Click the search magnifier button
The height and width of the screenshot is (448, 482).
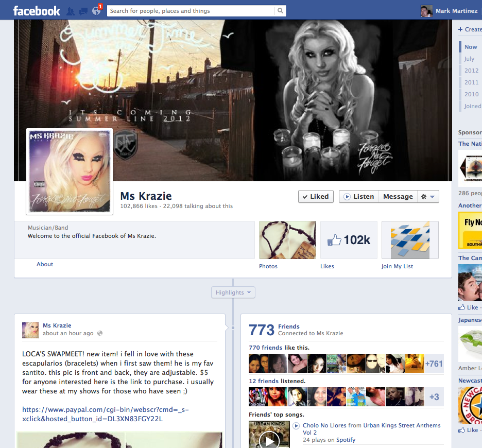tap(280, 11)
